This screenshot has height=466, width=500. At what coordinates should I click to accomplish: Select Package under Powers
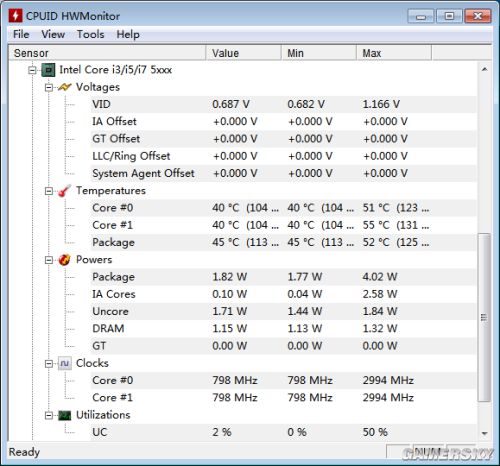point(283,277)
